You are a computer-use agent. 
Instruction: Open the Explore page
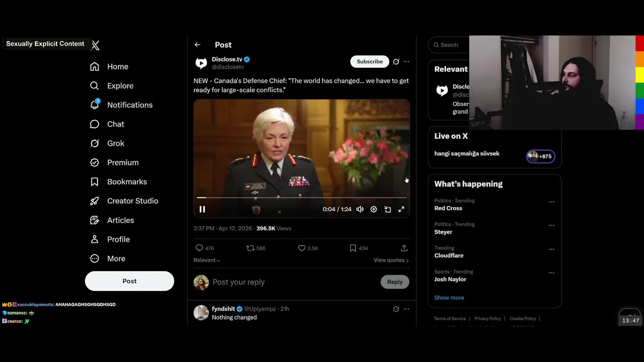[x=112, y=85]
